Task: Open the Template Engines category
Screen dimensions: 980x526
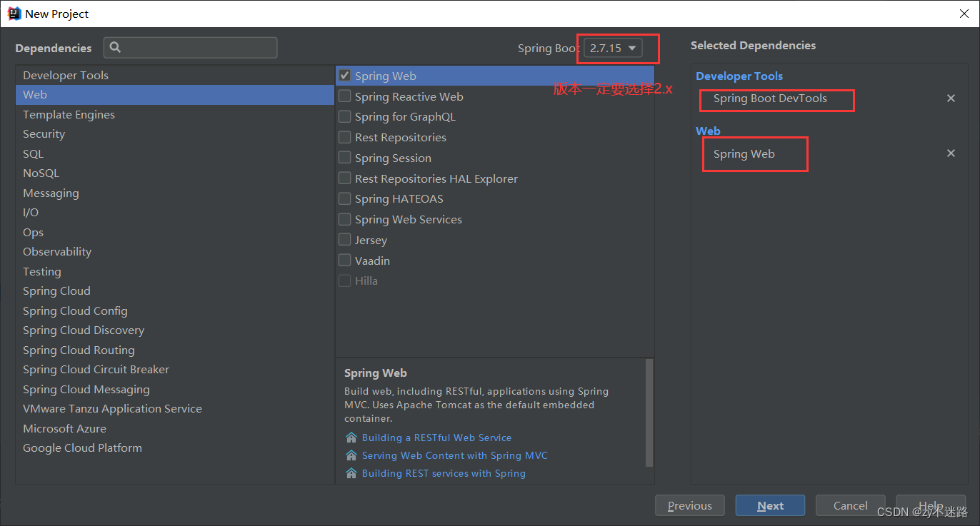Action: coord(175,114)
